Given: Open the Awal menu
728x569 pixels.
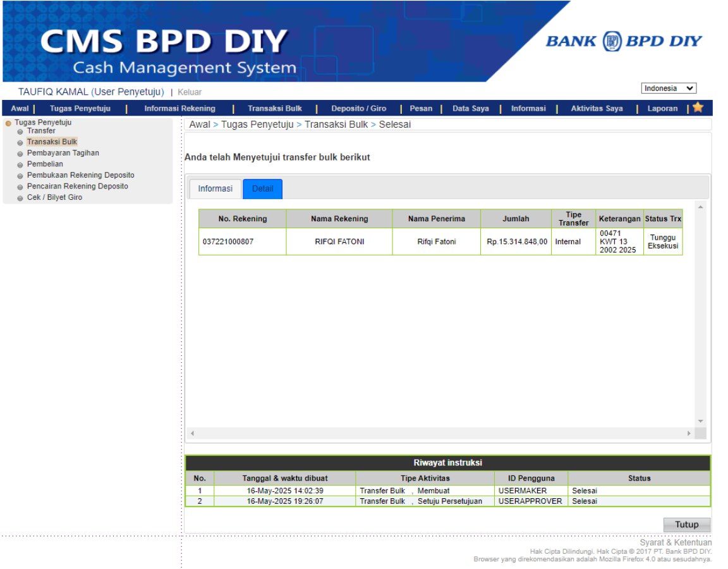Looking at the screenshot, I should pyautogui.click(x=20, y=108).
